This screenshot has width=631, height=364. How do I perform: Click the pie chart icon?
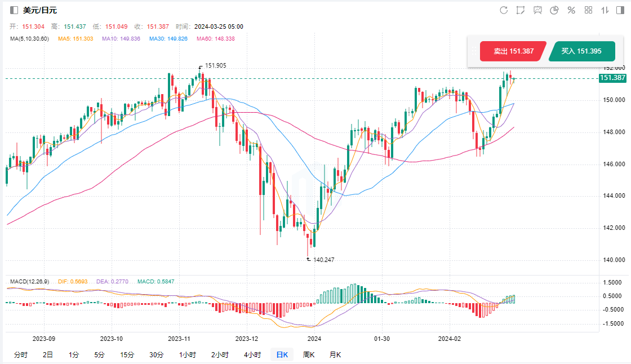[x=554, y=10]
